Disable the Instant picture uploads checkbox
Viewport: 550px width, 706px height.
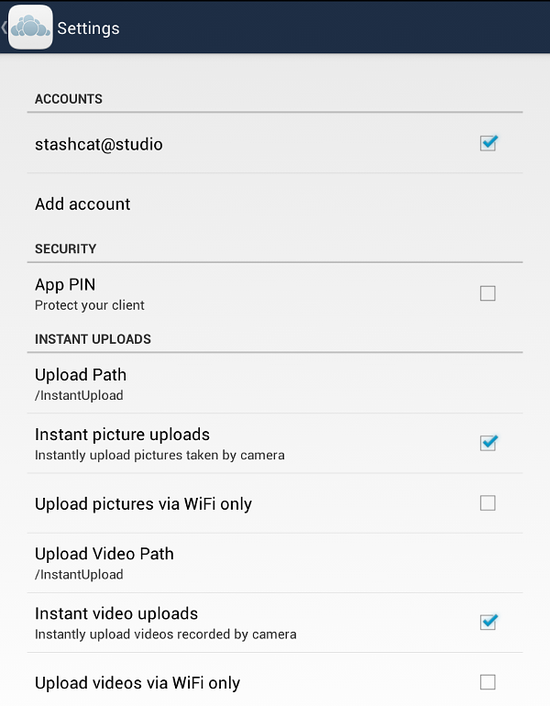[488, 443]
